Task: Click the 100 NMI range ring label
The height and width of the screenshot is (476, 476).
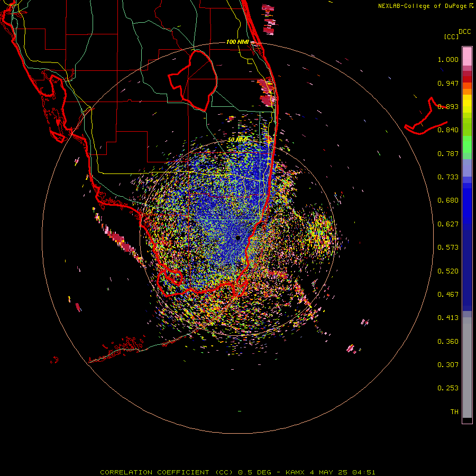Action: (x=237, y=42)
